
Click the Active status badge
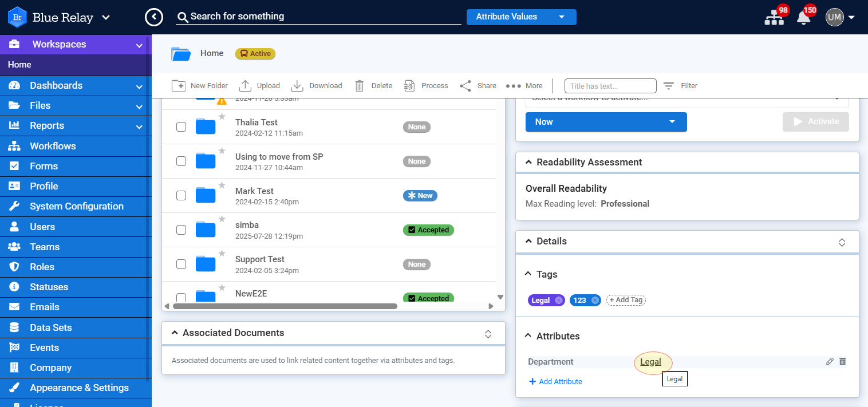pyautogui.click(x=255, y=54)
